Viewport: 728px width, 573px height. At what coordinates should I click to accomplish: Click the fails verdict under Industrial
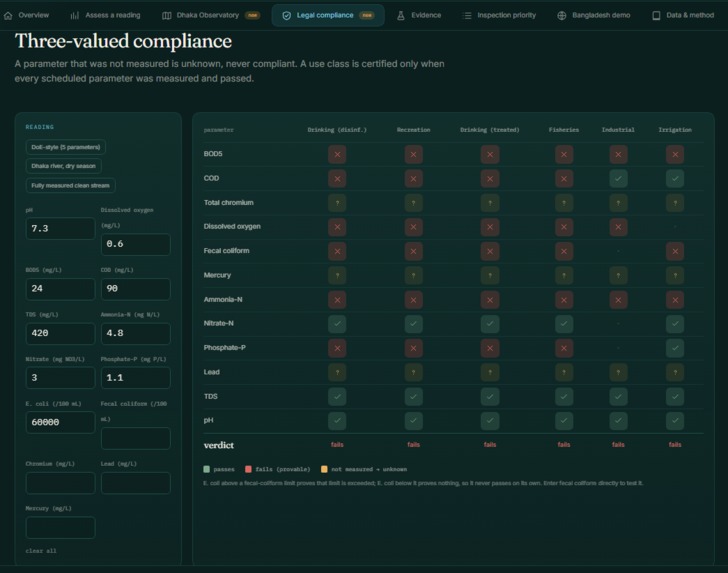click(618, 445)
